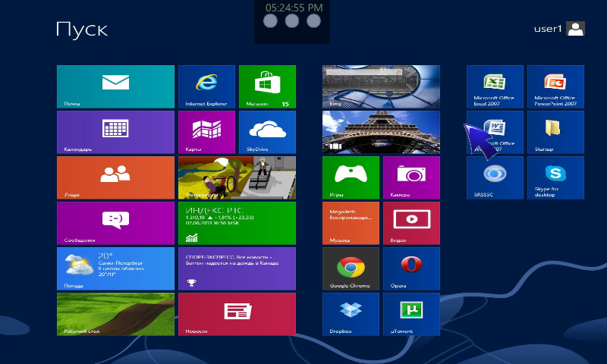Open the Dropbox tile
The image size is (607, 364).
(x=351, y=314)
